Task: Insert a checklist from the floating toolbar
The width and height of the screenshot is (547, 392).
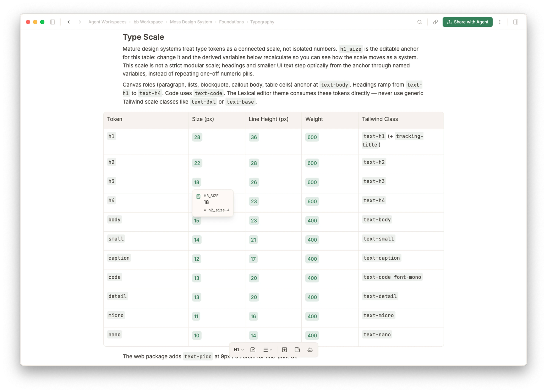Action: click(x=253, y=350)
